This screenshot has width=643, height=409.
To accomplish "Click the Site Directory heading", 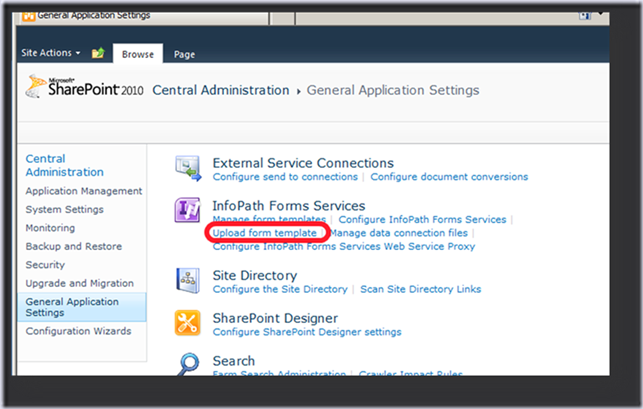I will (255, 275).
